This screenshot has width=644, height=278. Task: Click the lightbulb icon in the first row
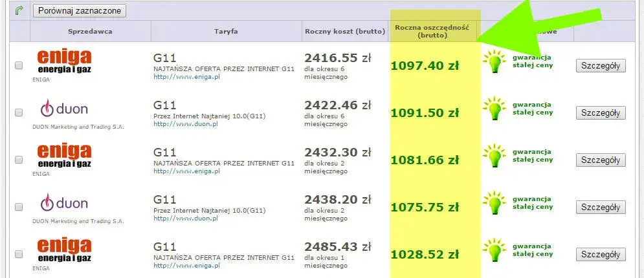pyautogui.click(x=495, y=62)
